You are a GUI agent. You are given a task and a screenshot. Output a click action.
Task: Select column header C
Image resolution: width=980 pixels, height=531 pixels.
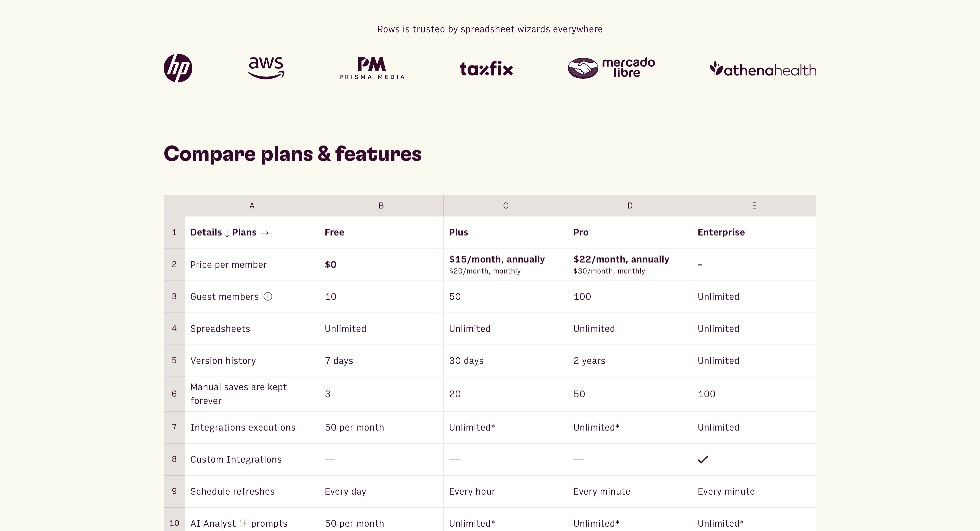click(506, 206)
